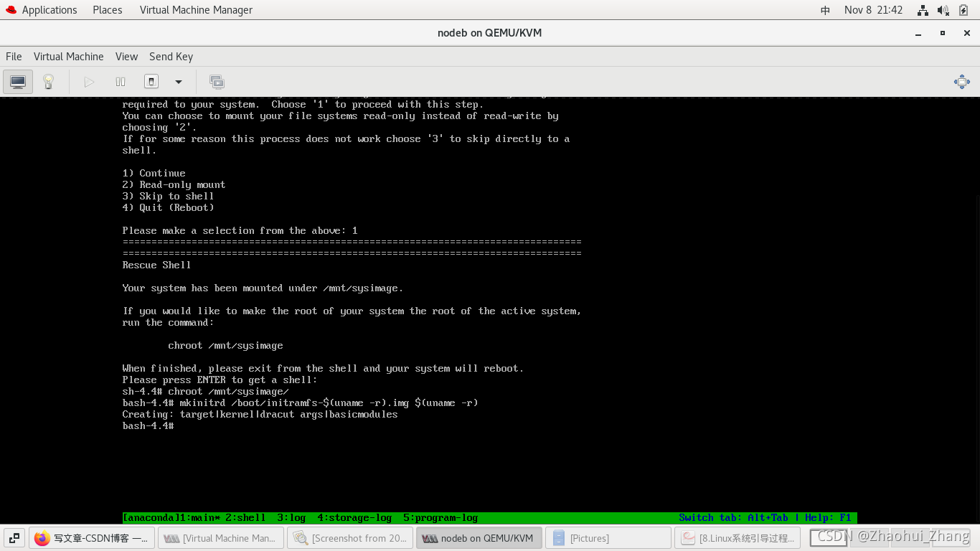Open the Screenshot taskbar window
The height and width of the screenshot is (551, 980).
pos(350,537)
